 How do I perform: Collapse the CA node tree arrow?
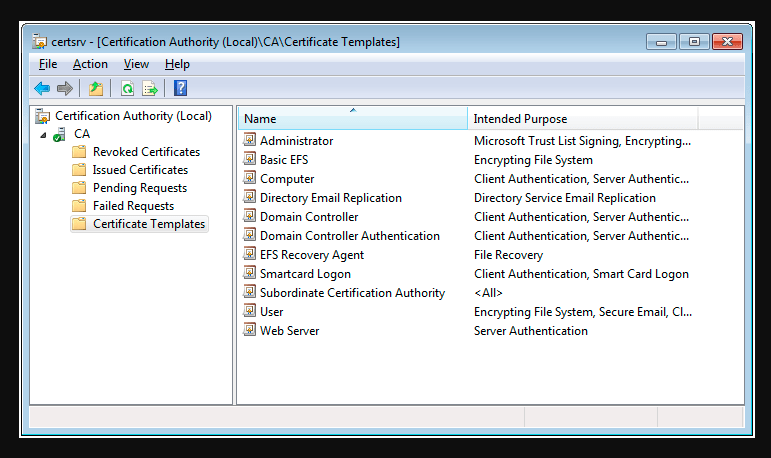pyautogui.click(x=43, y=135)
